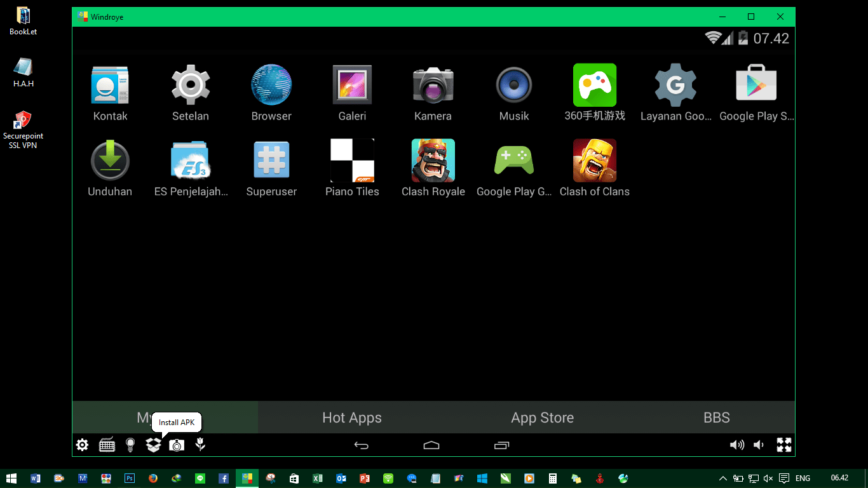The width and height of the screenshot is (868, 488).
Task: Switch to the BBS tab
Action: [717, 417]
